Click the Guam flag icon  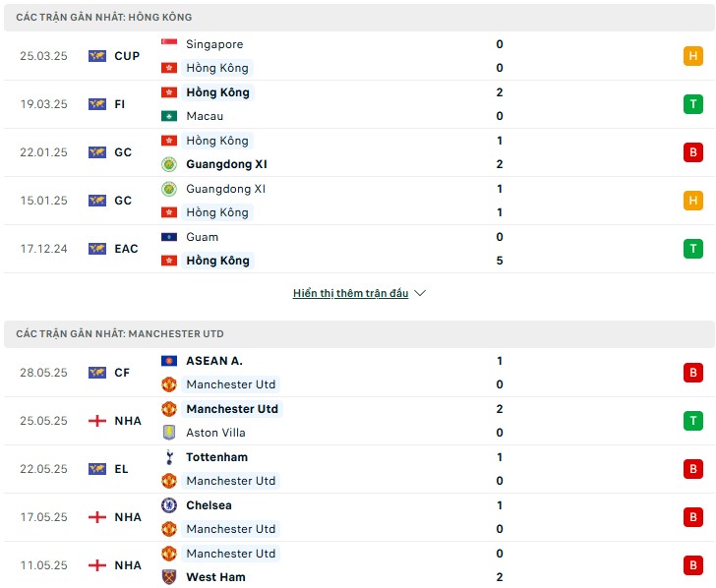point(169,237)
